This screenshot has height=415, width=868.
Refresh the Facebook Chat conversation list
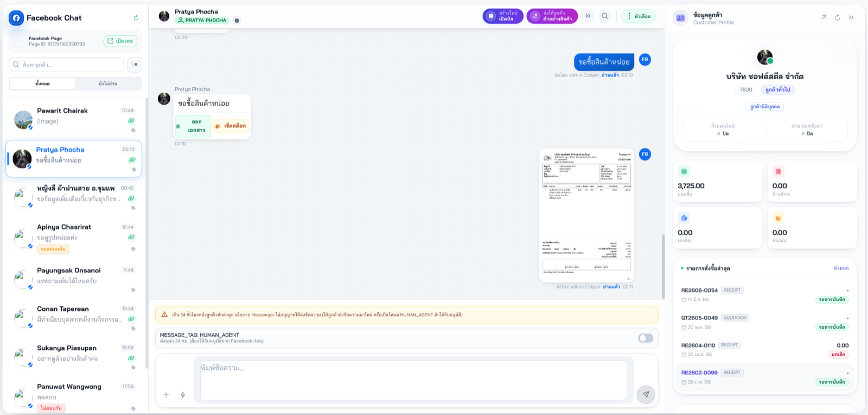(x=136, y=18)
